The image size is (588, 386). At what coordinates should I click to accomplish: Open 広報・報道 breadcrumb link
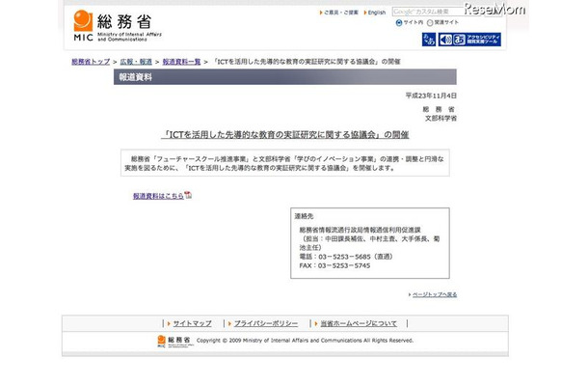click(x=135, y=61)
